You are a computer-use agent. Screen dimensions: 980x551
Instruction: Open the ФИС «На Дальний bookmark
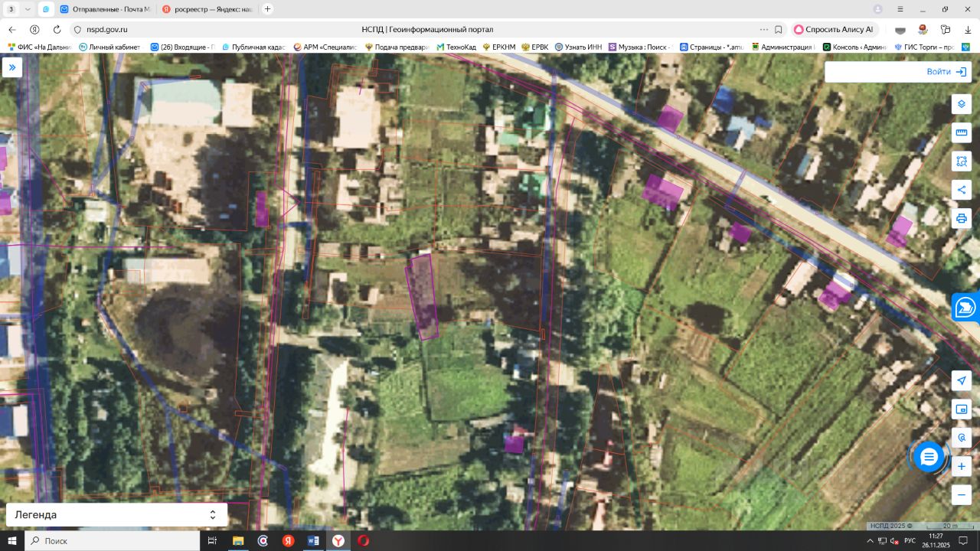(x=40, y=47)
